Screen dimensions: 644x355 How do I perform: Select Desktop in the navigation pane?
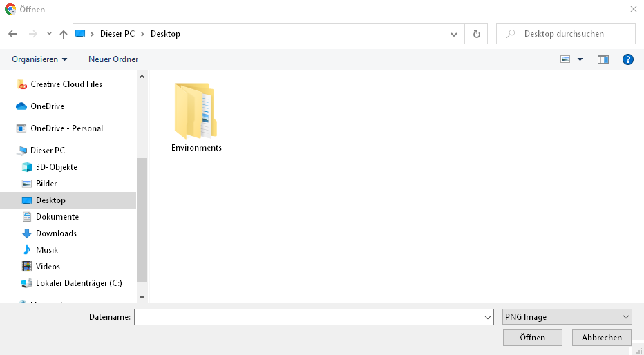click(68, 200)
